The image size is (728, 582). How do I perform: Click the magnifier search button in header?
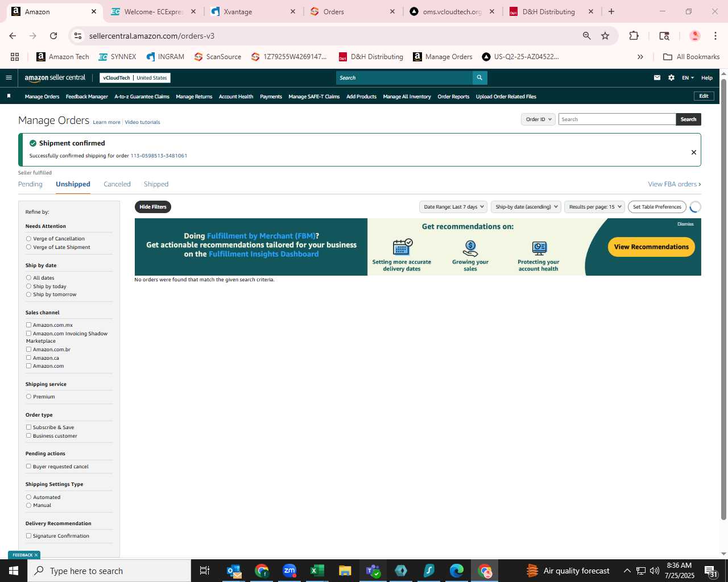click(x=479, y=78)
